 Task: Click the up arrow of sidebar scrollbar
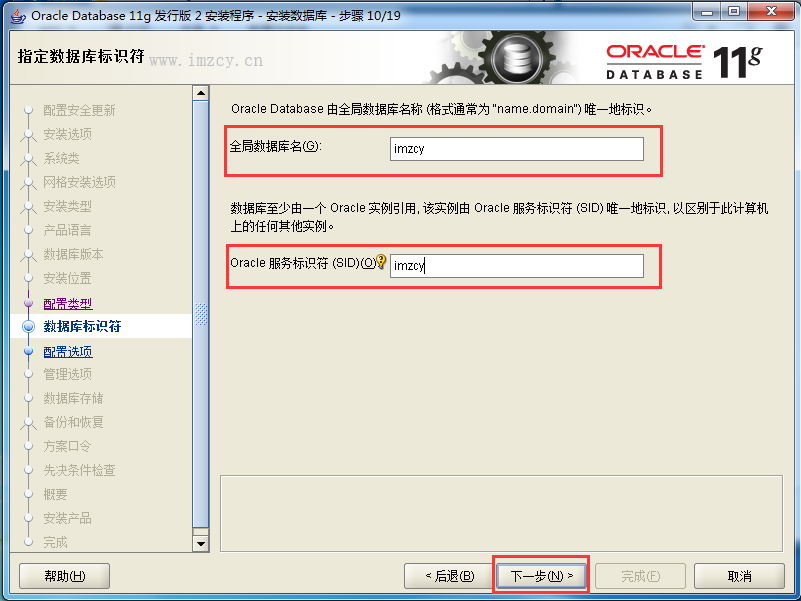(201, 93)
